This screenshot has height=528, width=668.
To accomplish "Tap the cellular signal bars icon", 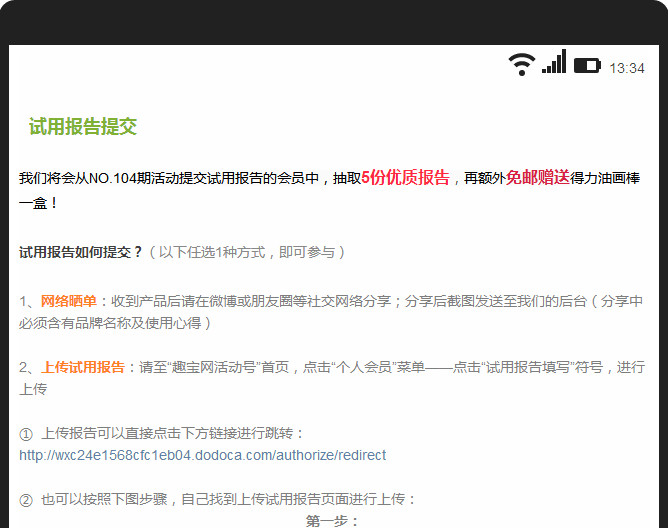I will [x=554, y=61].
